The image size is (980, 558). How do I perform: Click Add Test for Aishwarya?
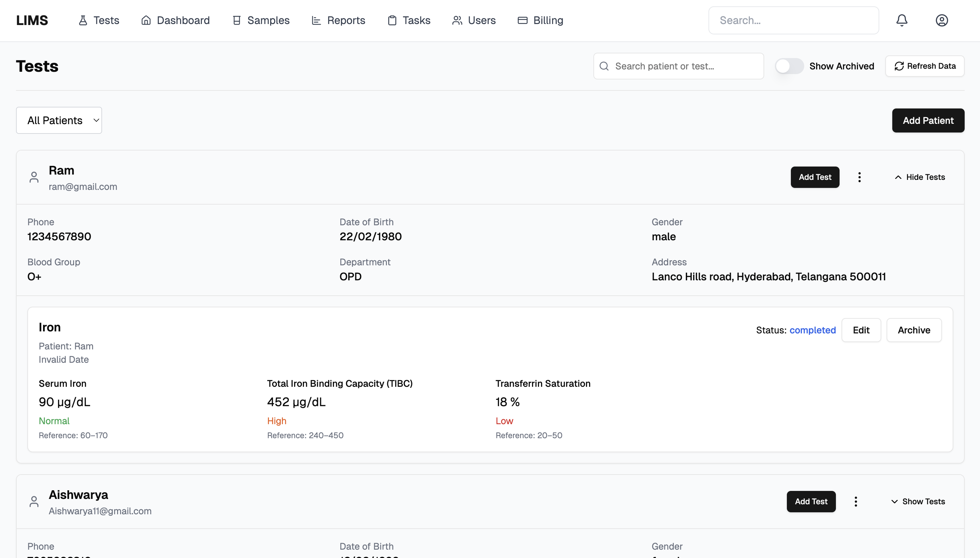coord(811,502)
